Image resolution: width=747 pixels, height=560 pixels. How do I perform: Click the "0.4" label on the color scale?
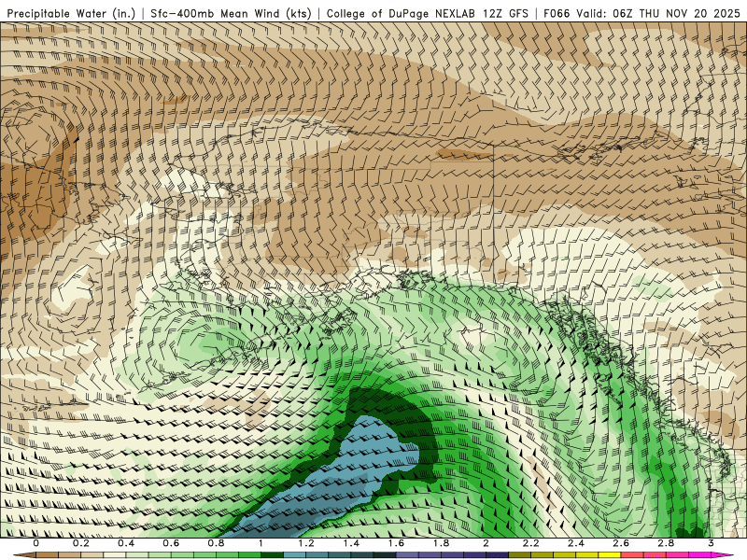point(126,543)
